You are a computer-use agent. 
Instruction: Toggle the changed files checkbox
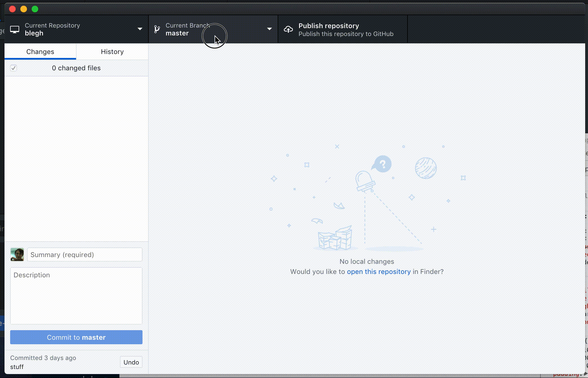pos(13,68)
